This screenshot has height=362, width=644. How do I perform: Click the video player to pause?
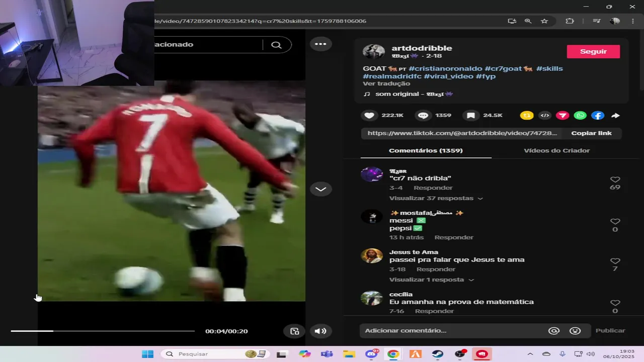coord(172,191)
